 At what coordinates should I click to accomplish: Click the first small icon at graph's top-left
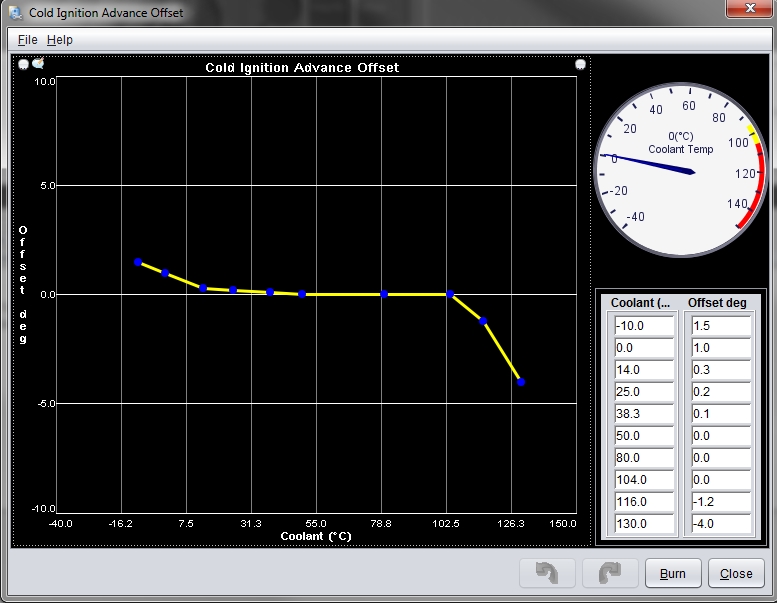point(24,65)
